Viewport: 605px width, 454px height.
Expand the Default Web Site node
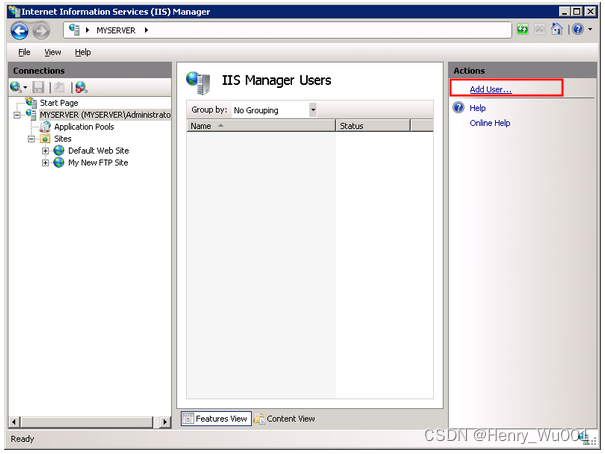45,151
